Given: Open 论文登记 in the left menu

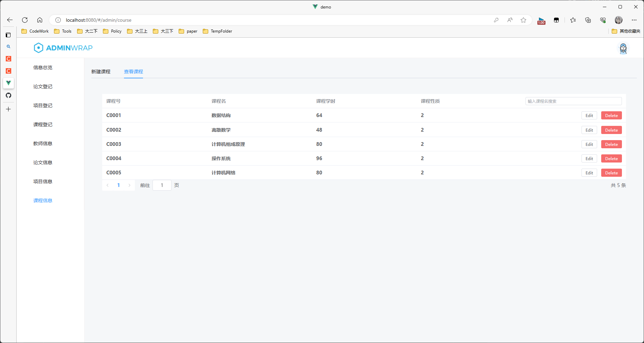Looking at the screenshot, I should [x=42, y=86].
